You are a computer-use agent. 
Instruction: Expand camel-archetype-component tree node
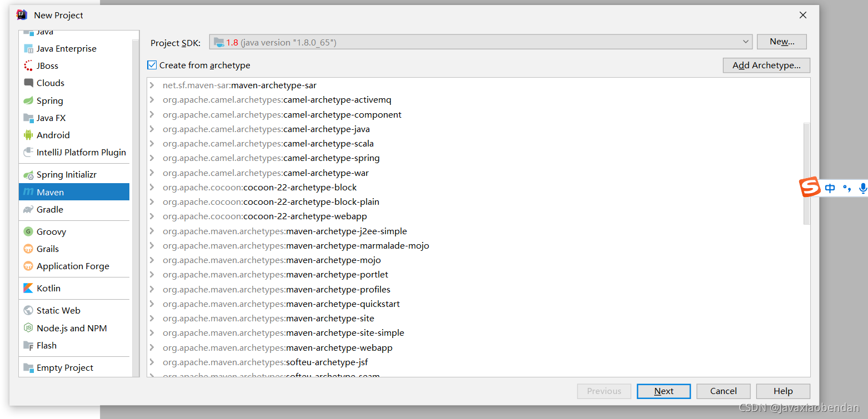click(x=152, y=115)
